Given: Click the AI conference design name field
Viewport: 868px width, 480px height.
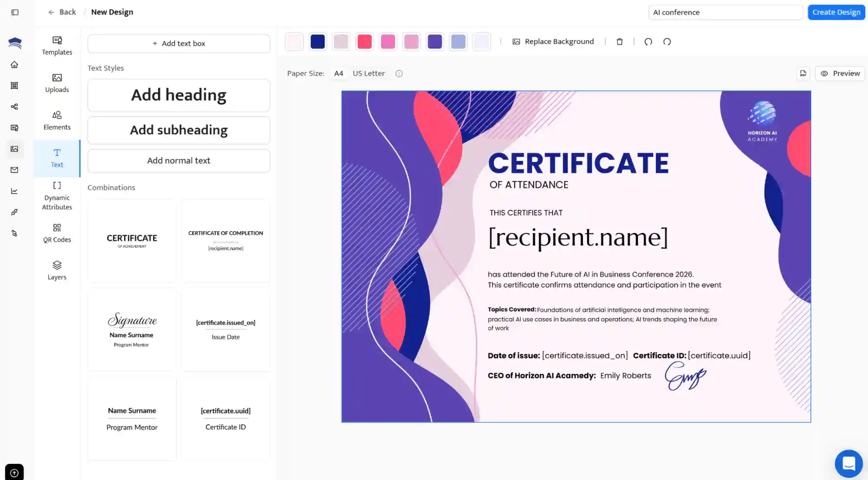Looking at the screenshot, I should [725, 12].
